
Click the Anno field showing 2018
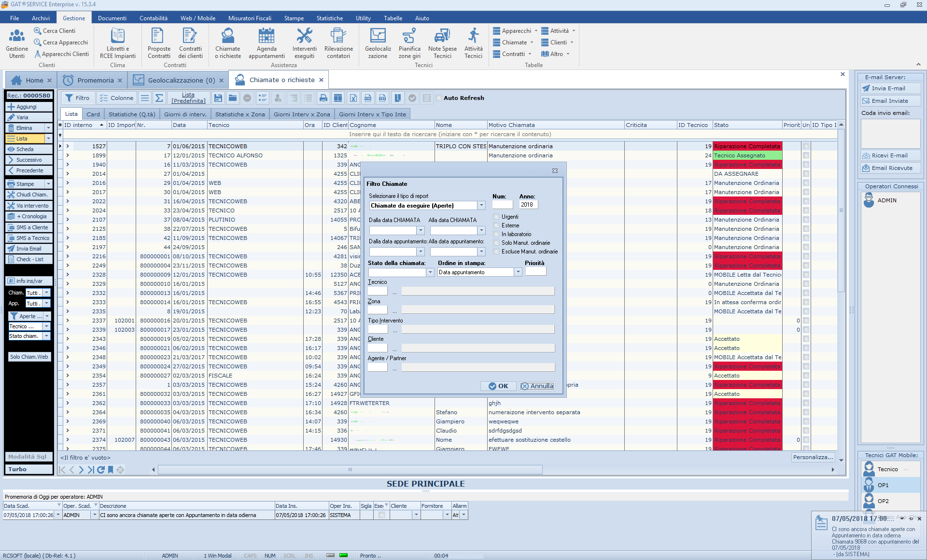click(x=528, y=205)
